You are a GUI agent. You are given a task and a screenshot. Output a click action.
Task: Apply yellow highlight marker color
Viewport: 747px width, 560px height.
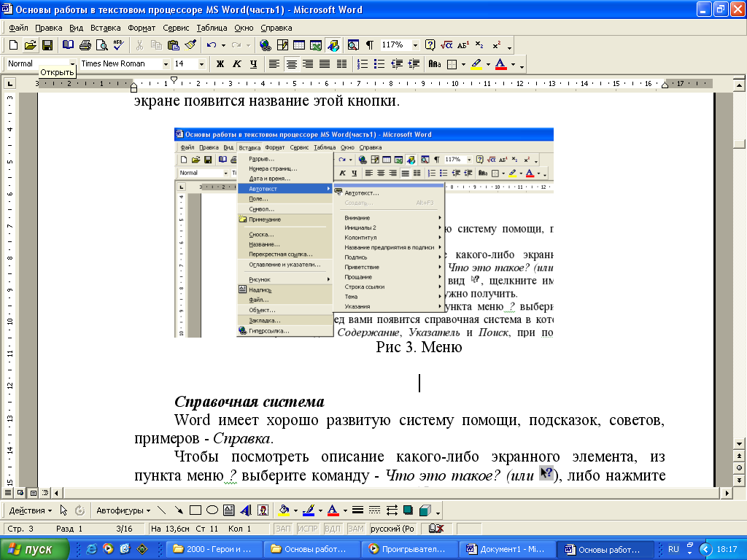click(476, 64)
